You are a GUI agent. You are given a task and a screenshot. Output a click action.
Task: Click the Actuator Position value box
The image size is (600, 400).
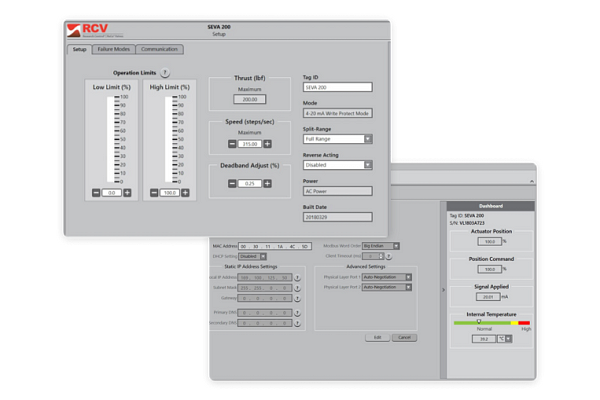click(489, 242)
